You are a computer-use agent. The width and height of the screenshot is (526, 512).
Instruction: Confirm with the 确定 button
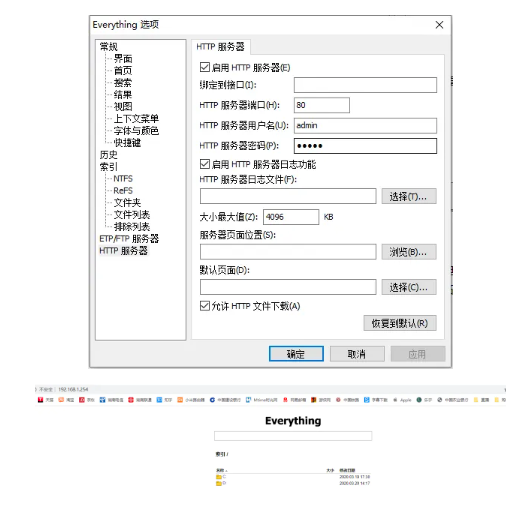296,354
